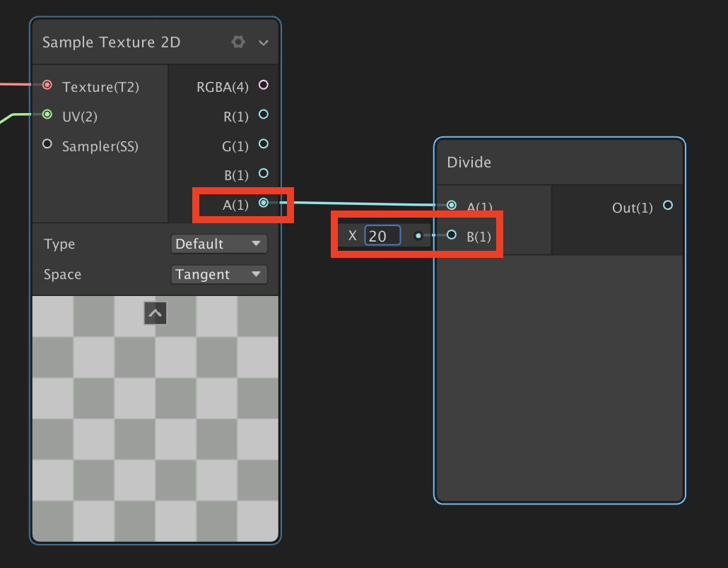Click the Divide node Out(1) output port
The width and height of the screenshot is (728, 568).
tap(667, 206)
